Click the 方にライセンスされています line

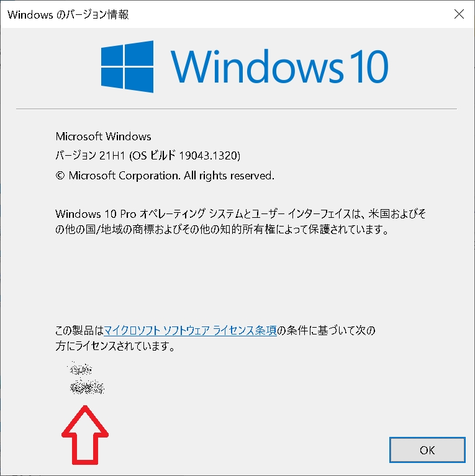(x=115, y=346)
